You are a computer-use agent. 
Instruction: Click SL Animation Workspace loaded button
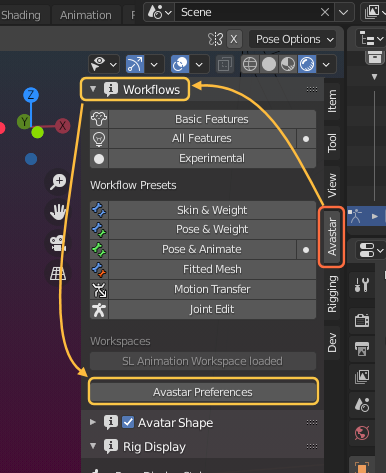(203, 361)
